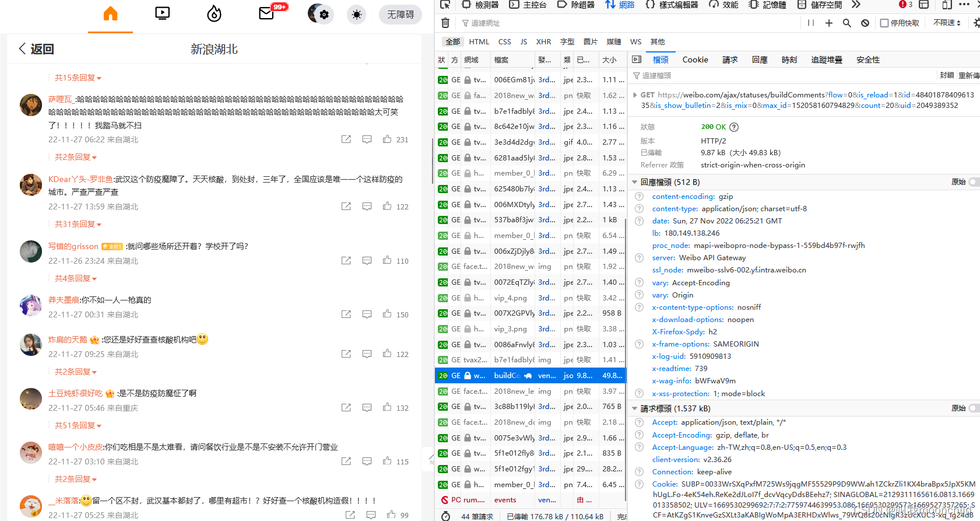Expand the GET request URL triangle
The width and height of the screenshot is (980, 521).
click(635, 95)
